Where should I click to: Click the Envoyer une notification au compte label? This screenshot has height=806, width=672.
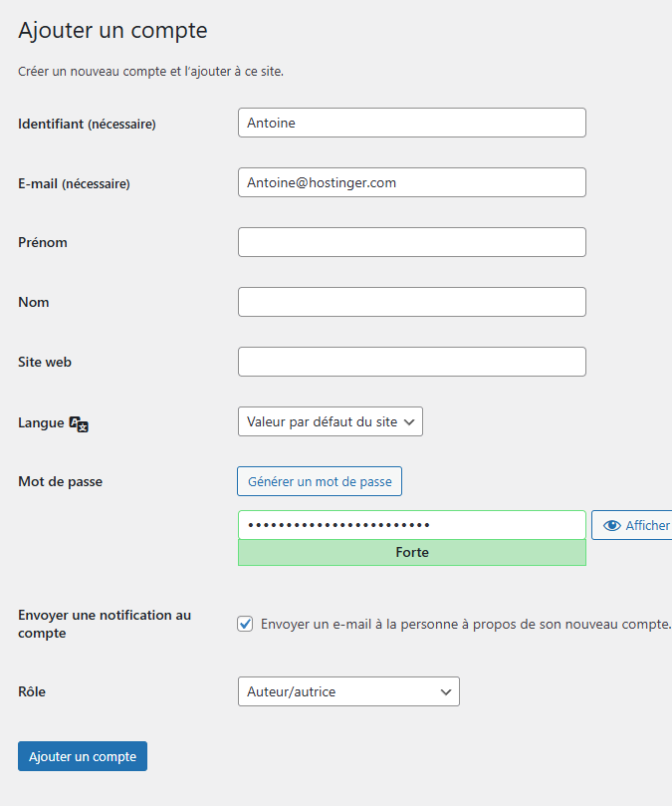[104, 624]
